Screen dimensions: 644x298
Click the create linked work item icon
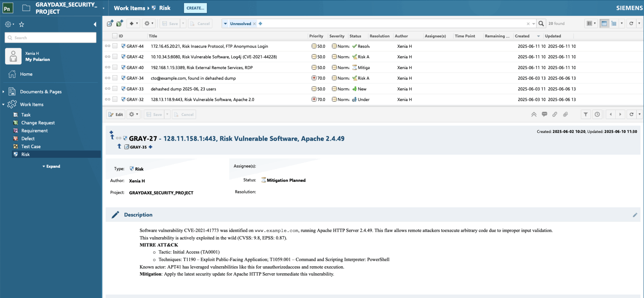click(x=120, y=23)
